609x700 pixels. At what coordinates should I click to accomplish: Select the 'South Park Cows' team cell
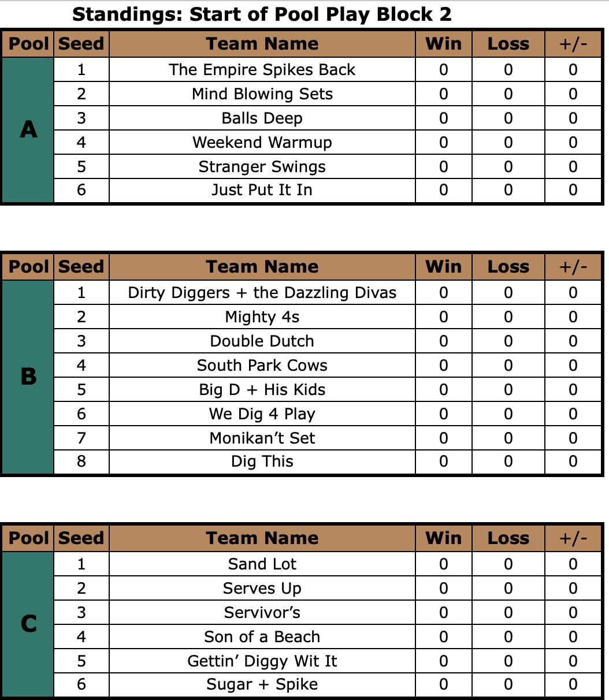click(x=262, y=366)
